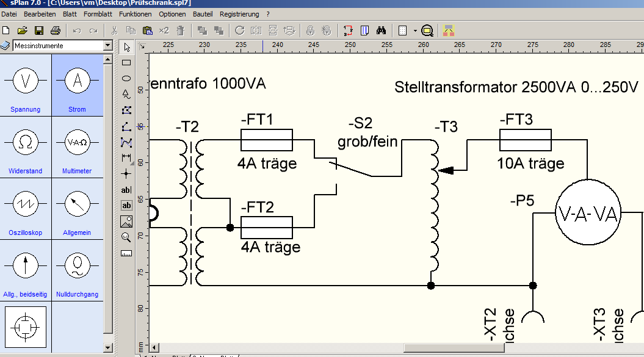Expand the Messinstrumente library dropdown
The height and width of the screenshot is (357, 644).
[x=107, y=46]
